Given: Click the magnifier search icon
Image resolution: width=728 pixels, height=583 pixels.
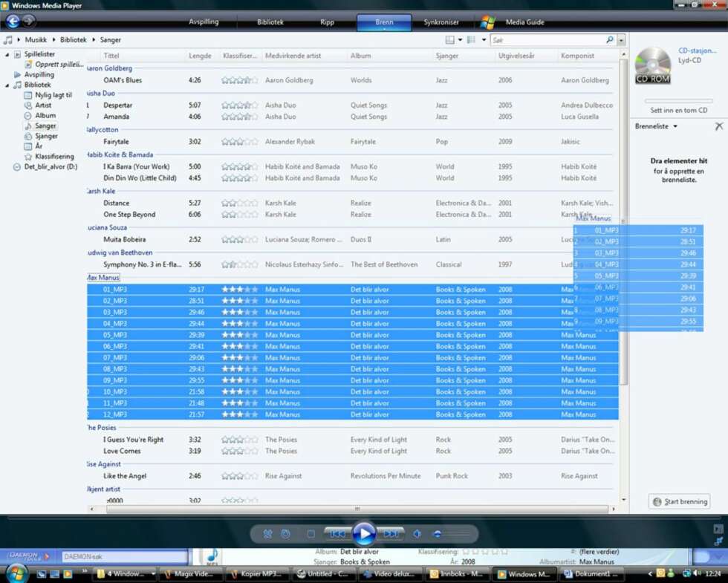Looking at the screenshot, I should click(610, 40).
